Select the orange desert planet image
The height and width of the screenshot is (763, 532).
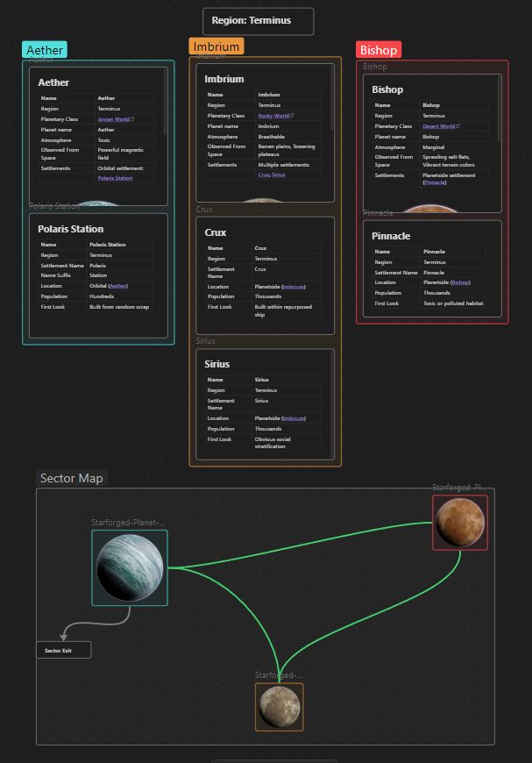(459, 522)
